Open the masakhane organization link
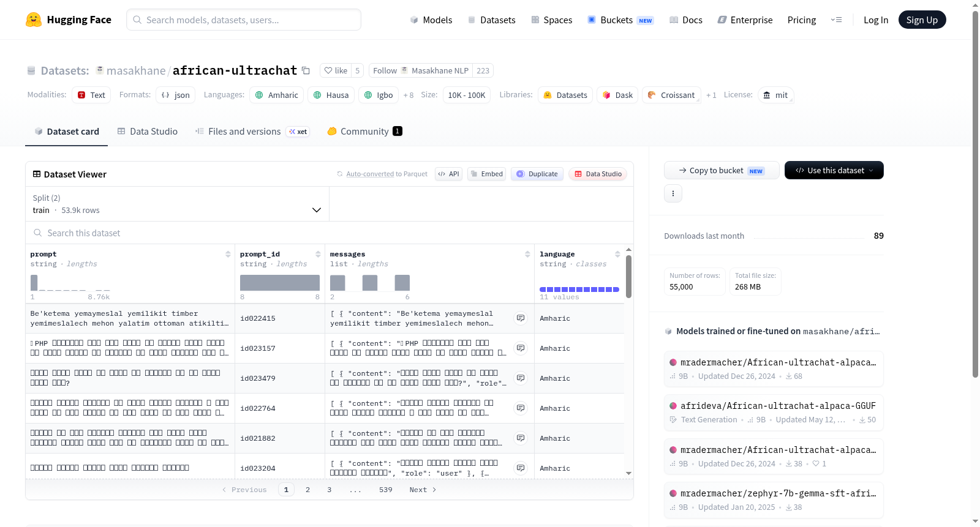The height and width of the screenshot is (527, 980). (136, 70)
